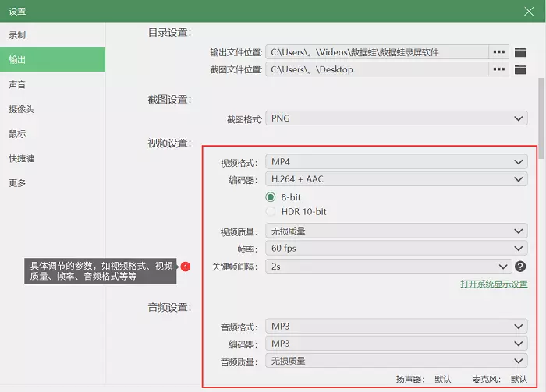Expand the H.264 + AAC encoder dropdown
Image resolution: width=546 pixels, height=392 pixels.
[x=396, y=179]
